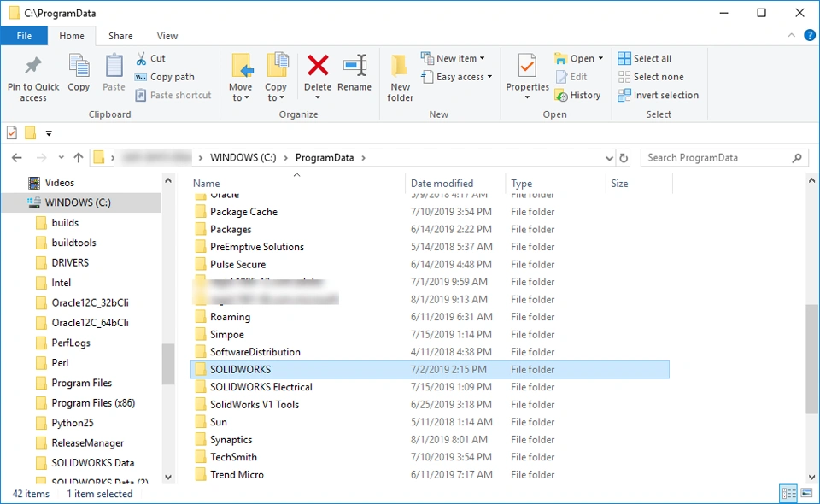Open file History
This screenshot has height=504, width=820.
[578, 95]
